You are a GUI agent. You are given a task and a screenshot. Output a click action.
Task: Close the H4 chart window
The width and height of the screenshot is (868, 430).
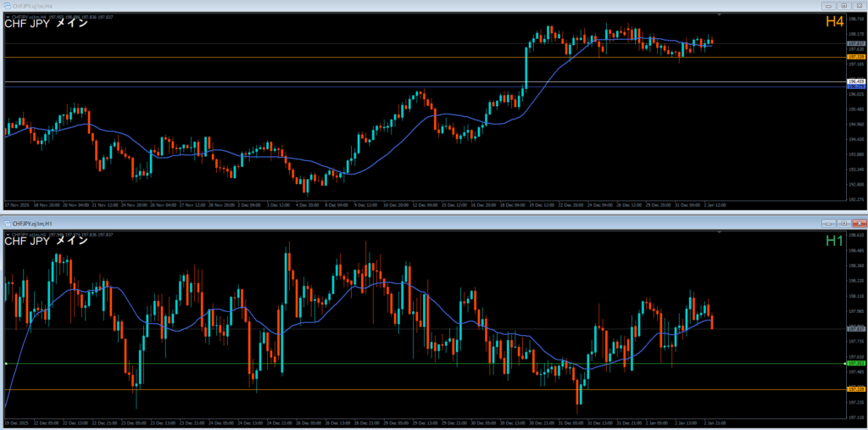(x=859, y=6)
